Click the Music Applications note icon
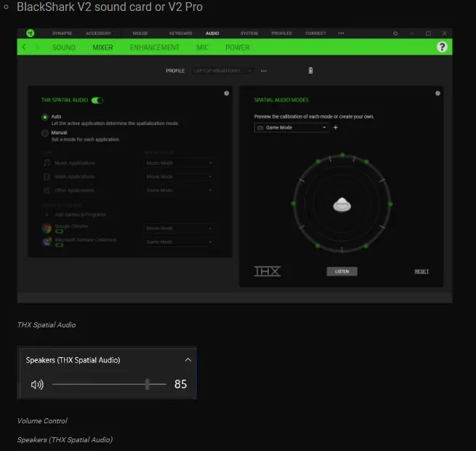The height and width of the screenshot is (451, 476). click(x=47, y=163)
